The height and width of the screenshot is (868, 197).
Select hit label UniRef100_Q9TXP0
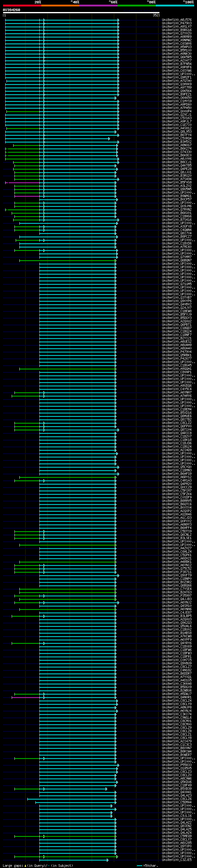pos(177,846)
